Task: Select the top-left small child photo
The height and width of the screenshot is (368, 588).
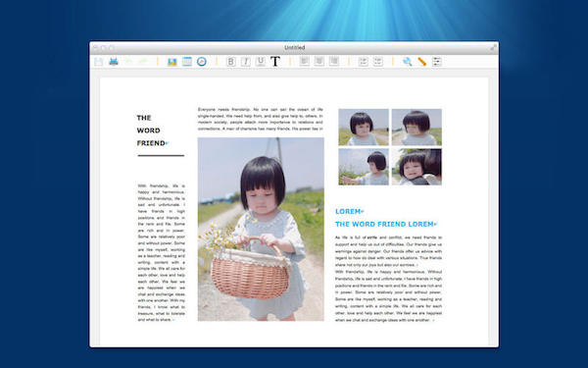Action: [364, 128]
